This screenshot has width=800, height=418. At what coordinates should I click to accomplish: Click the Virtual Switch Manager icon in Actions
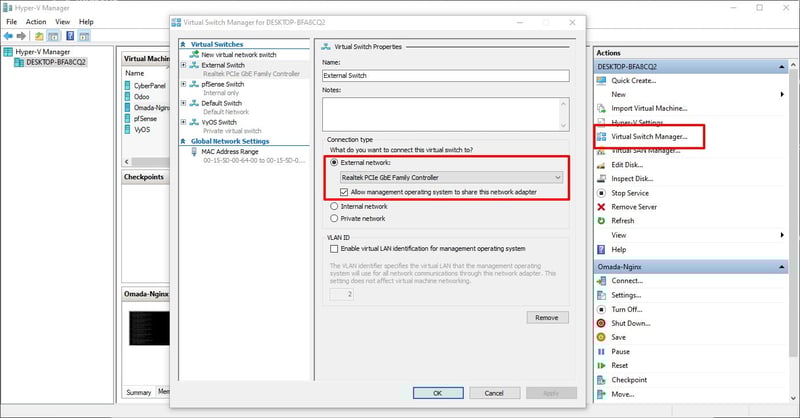601,136
